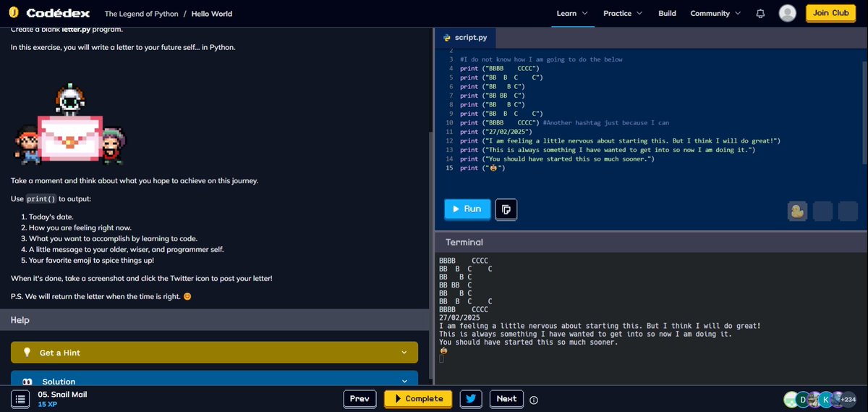
Task: Click the lightbulb icon in Get a Hint
Action: 27,353
